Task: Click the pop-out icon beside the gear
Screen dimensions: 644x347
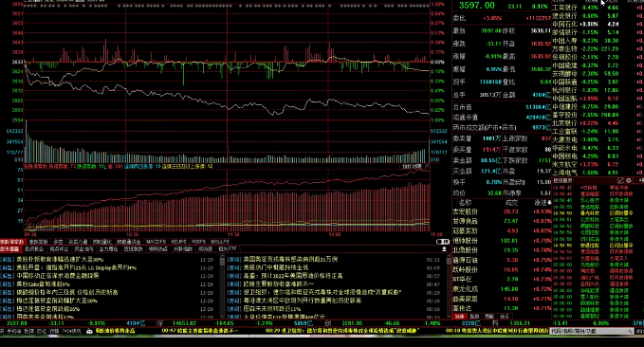Action: pyautogui.click(x=621, y=180)
